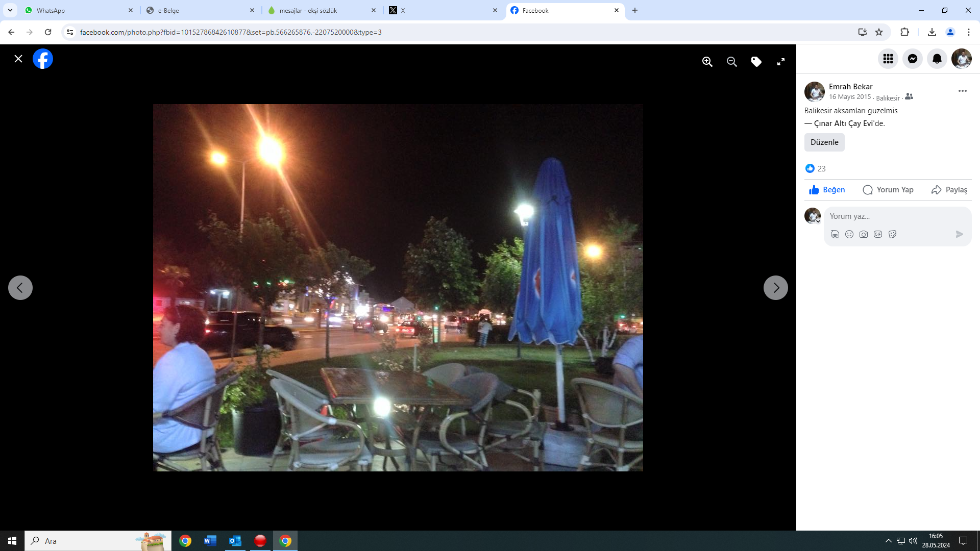Viewport: 980px width, 551px height.
Task: Switch to the WhatsApp tab
Action: [x=79, y=10]
